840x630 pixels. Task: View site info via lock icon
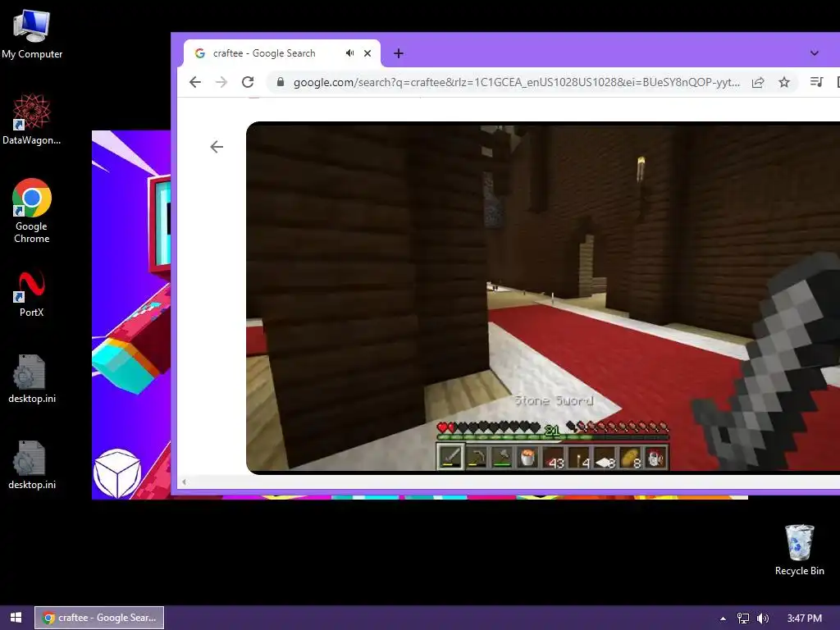tap(281, 82)
